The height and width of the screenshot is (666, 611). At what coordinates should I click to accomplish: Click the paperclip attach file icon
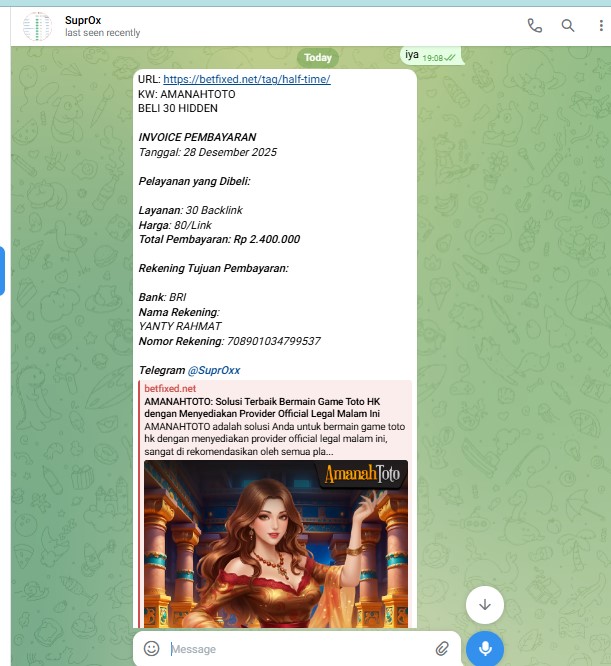(x=442, y=649)
